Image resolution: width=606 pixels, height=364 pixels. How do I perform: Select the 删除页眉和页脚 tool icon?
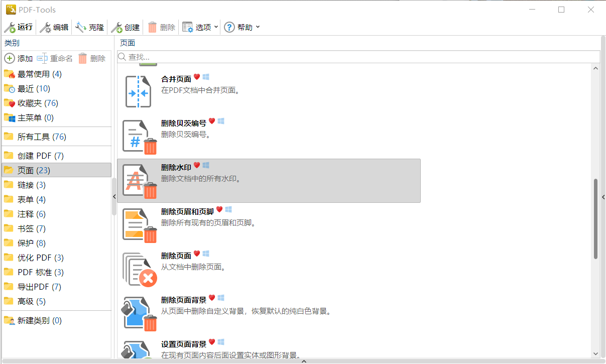[x=140, y=225]
